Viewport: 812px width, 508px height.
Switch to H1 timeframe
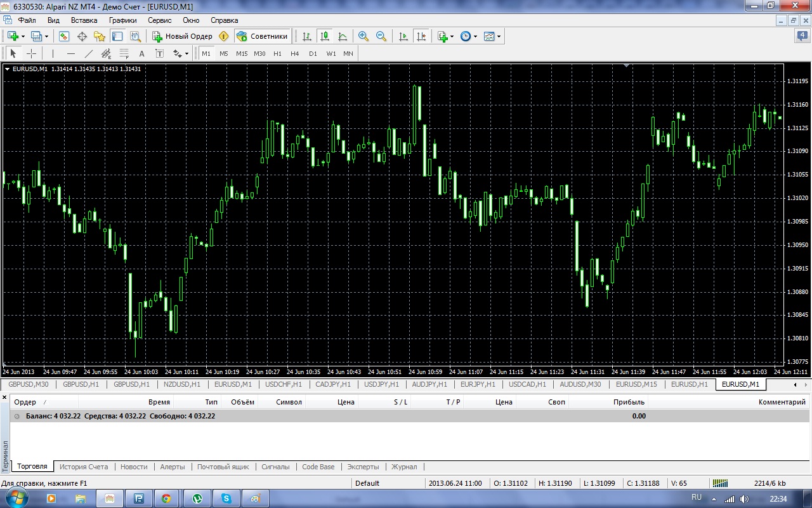[x=277, y=54]
